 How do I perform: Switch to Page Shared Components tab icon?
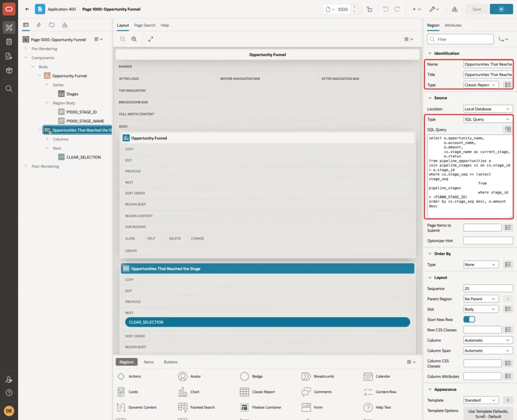click(x=65, y=25)
